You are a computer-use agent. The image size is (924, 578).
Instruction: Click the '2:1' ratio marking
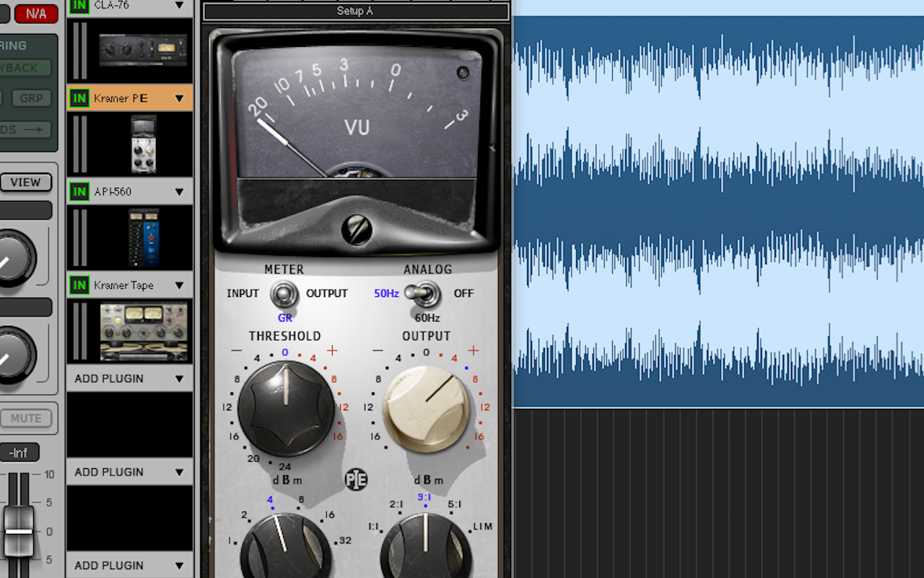[396, 504]
